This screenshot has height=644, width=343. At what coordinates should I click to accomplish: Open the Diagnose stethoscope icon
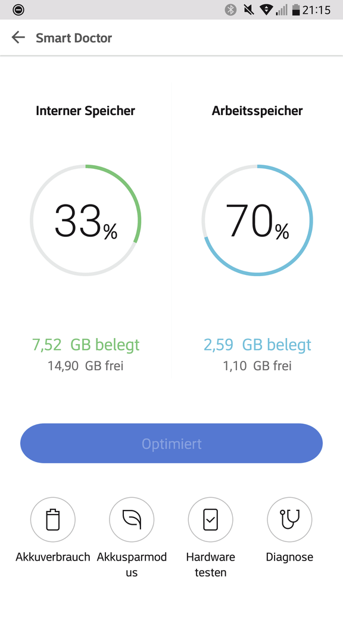[289, 519]
